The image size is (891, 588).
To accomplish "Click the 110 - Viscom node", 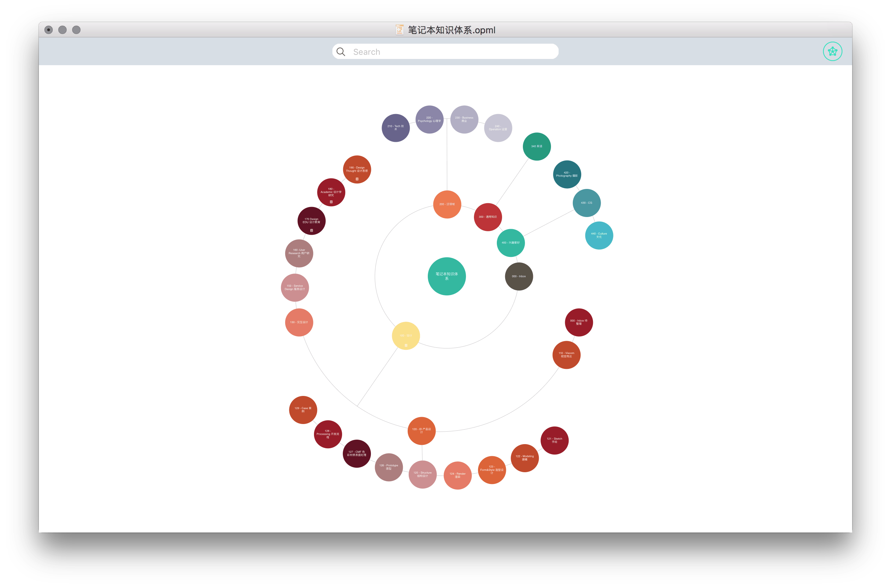I will coord(566,355).
